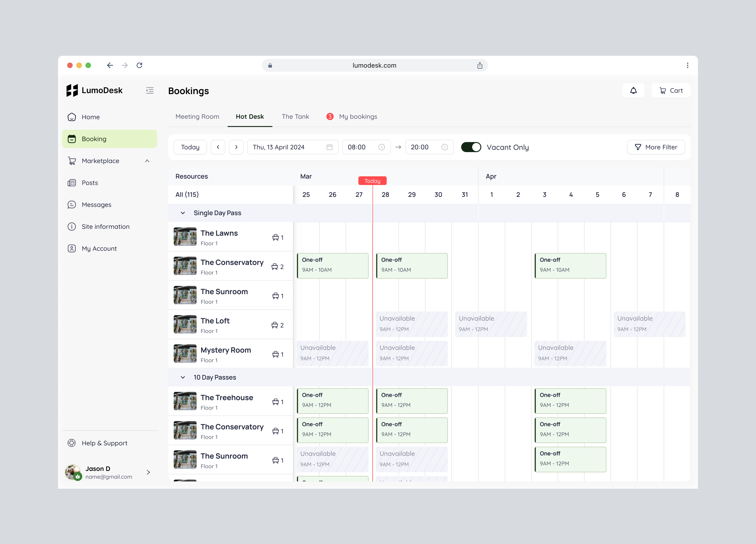Open Help & Support

coord(98,443)
